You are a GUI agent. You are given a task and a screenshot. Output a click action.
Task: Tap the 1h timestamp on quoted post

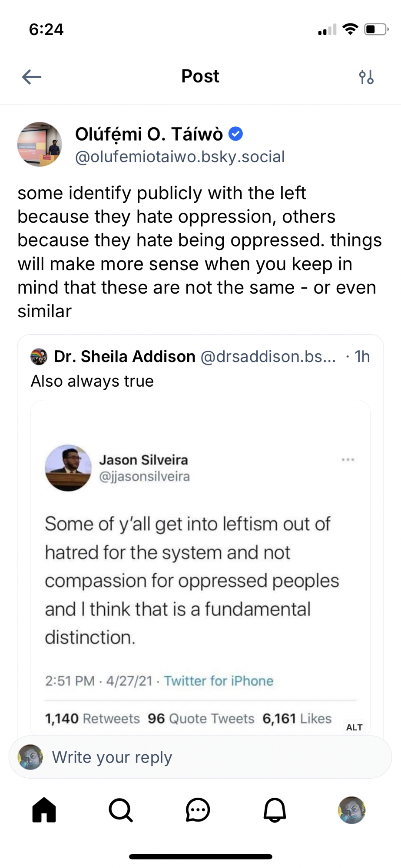(x=362, y=357)
